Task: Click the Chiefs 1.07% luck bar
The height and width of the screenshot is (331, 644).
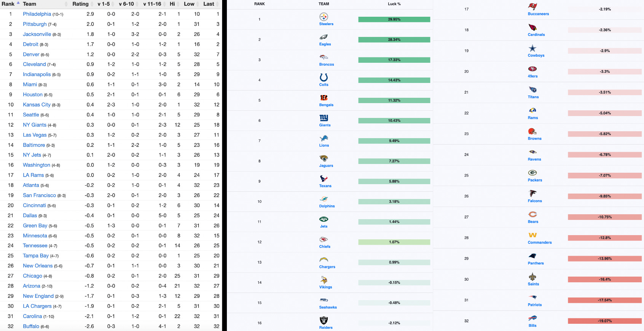Action: coord(394,242)
